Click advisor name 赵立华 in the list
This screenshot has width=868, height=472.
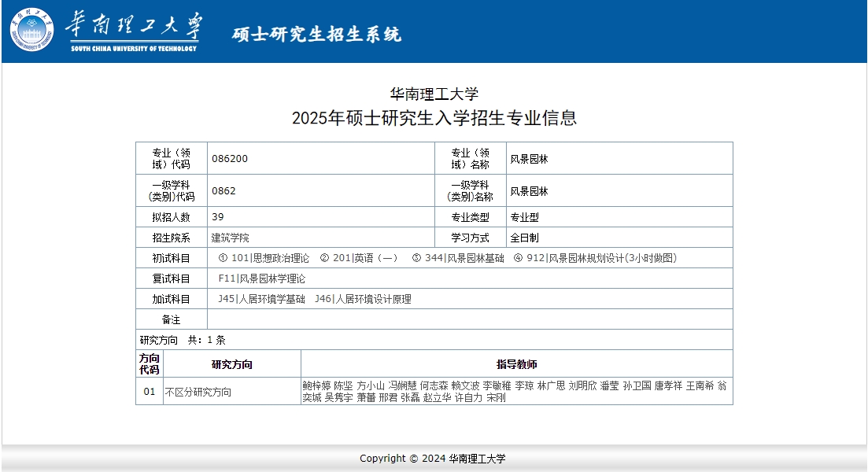(x=438, y=397)
